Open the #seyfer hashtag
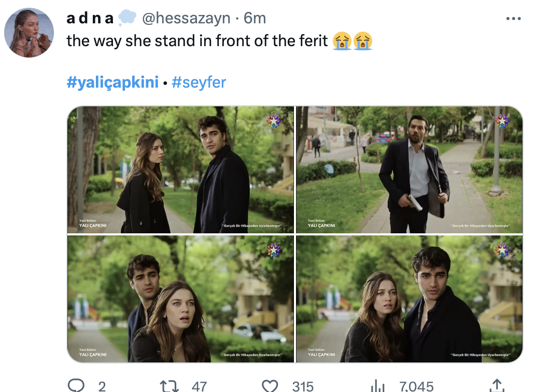Screen dimensions: 535x392 point(199,82)
